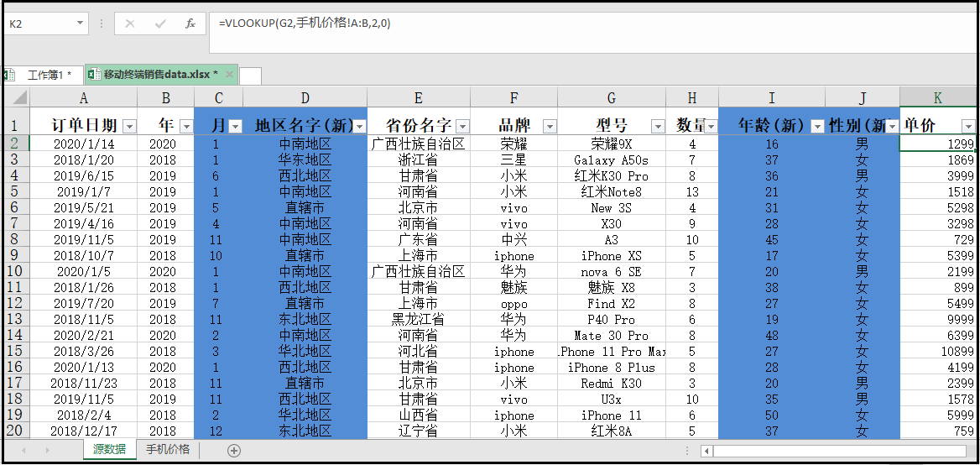Click the 红米Note8 cell
Image resolution: width=980 pixels, height=465 pixels.
(612, 192)
